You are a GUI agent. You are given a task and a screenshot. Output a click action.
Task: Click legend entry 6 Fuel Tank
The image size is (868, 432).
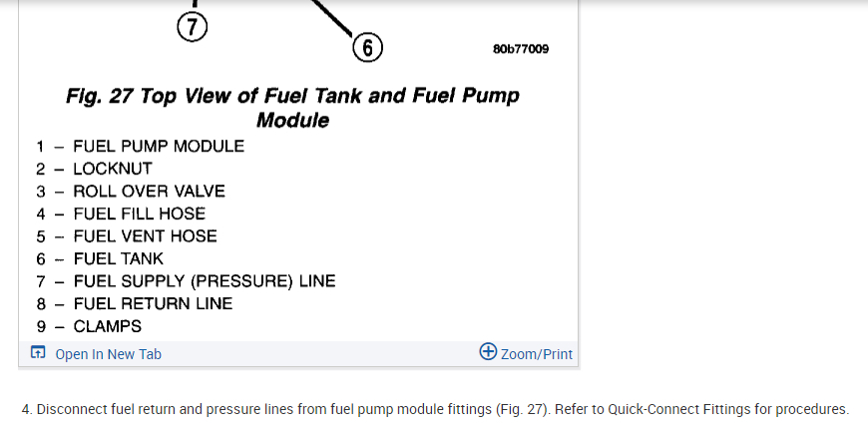pyautogui.click(x=118, y=258)
